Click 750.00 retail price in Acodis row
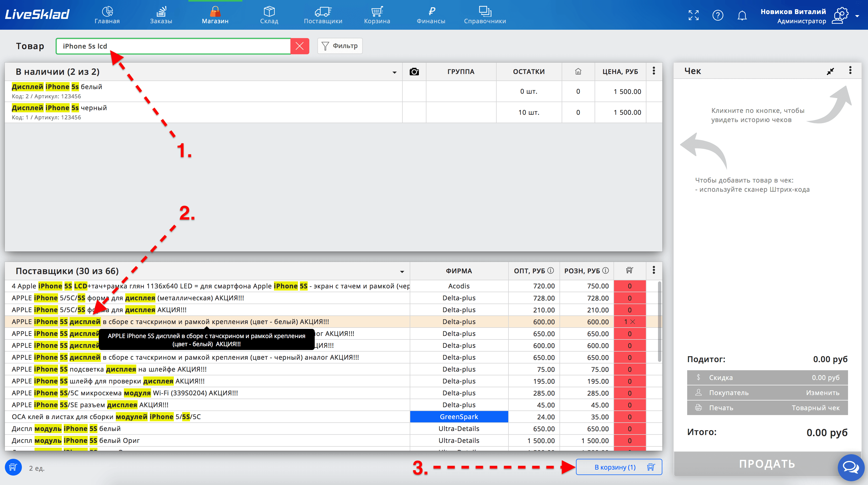This screenshot has height=485, width=868. (x=598, y=286)
